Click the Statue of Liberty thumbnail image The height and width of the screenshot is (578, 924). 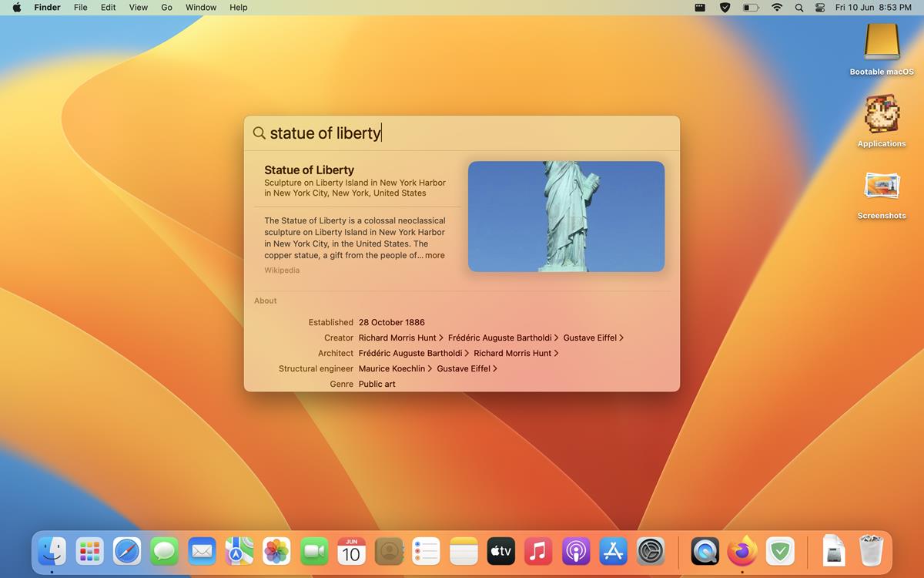[x=566, y=216]
